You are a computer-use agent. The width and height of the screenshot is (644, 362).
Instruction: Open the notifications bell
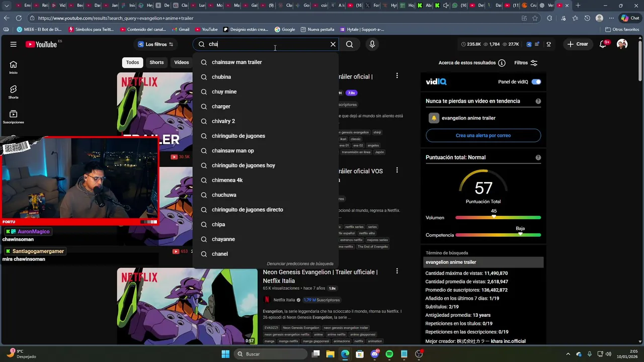[x=603, y=44]
